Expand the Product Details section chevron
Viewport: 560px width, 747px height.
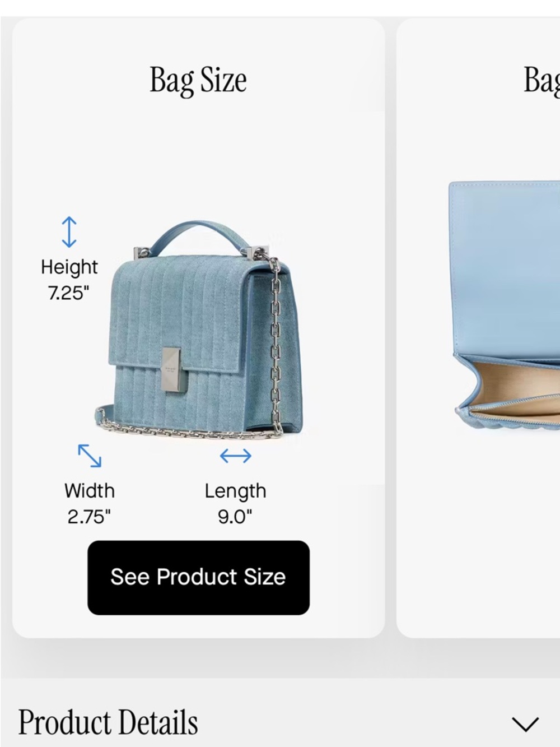[x=525, y=723]
